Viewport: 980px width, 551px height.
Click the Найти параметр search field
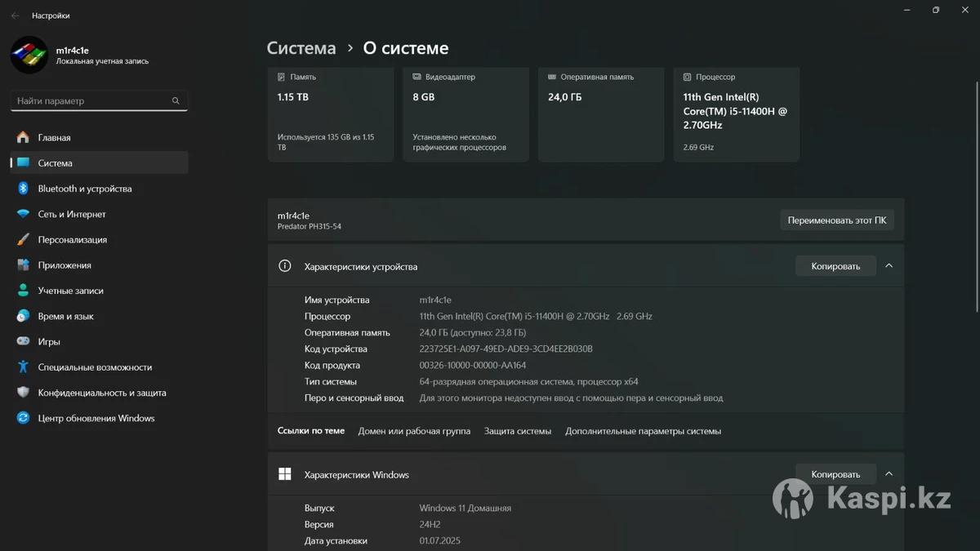pyautogui.click(x=99, y=101)
